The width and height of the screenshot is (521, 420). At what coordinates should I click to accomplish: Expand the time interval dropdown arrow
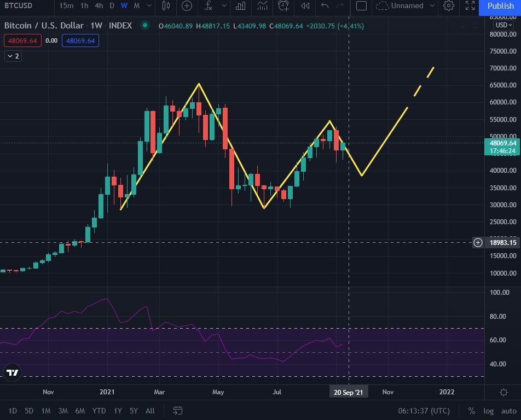pos(150,6)
